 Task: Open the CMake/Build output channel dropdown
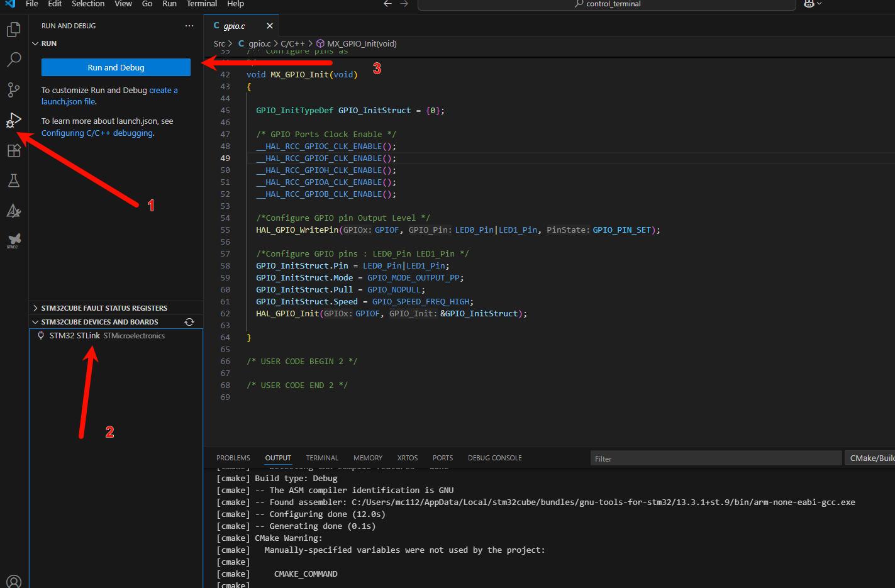point(870,458)
